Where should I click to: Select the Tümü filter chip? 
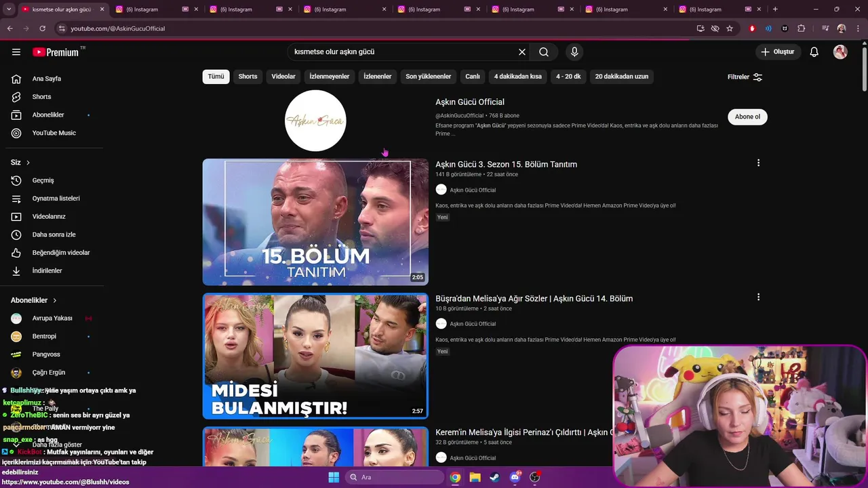(x=216, y=77)
